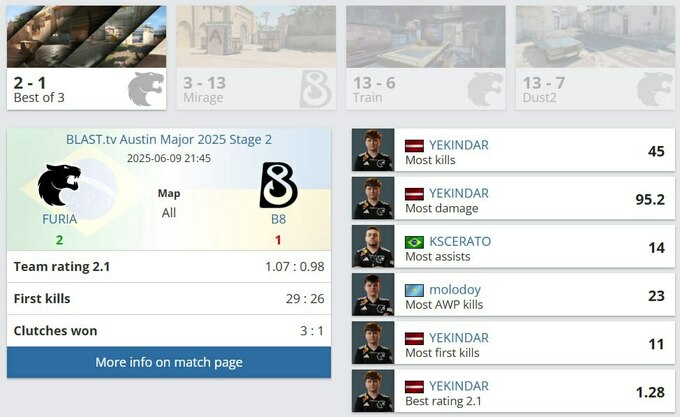Viewport: 680px width, 417px height.
Task: Click the FURIA logo on the Dust2 card
Action: 655,89
